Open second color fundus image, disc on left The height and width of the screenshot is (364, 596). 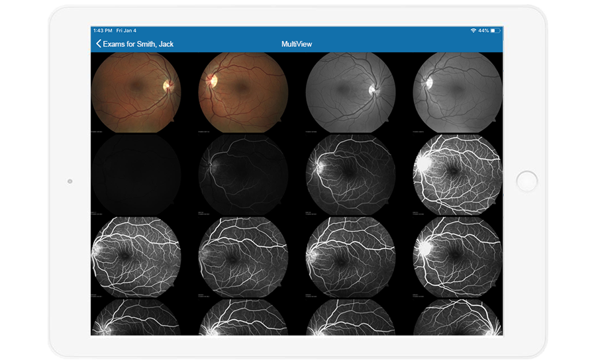click(243, 93)
